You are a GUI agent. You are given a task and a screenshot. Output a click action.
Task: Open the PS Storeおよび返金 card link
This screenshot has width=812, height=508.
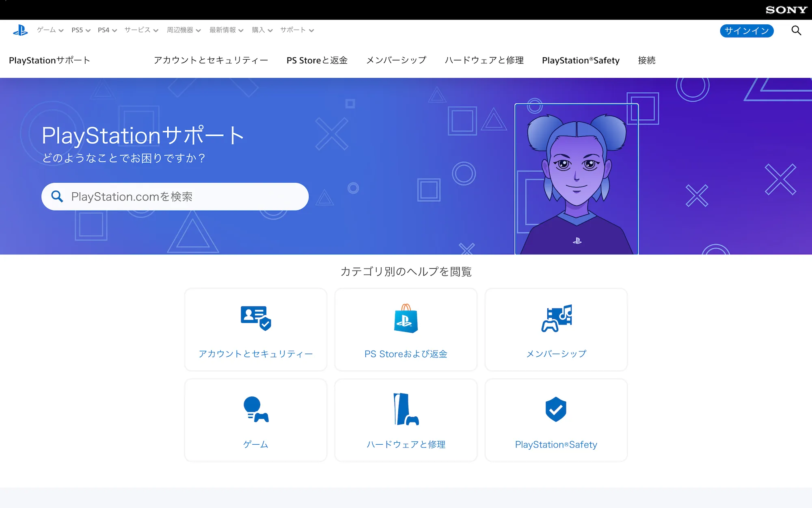[x=406, y=329]
